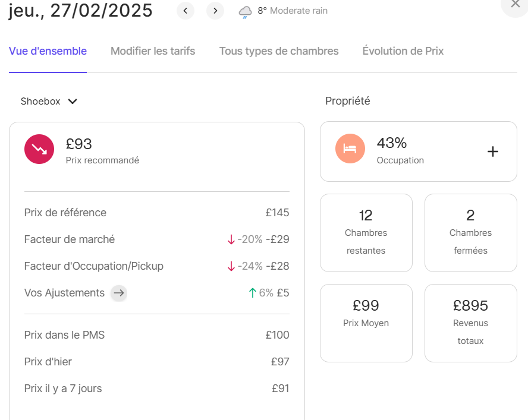Go to next day using right chevron
Image resolution: width=528 pixels, height=420 pixels.
point(215,11)
